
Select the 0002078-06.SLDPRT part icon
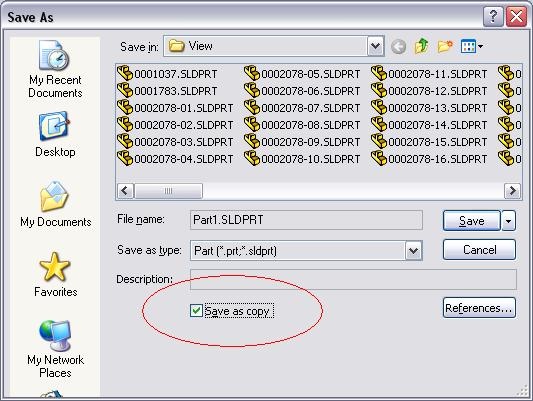click(x=252, y=90)
